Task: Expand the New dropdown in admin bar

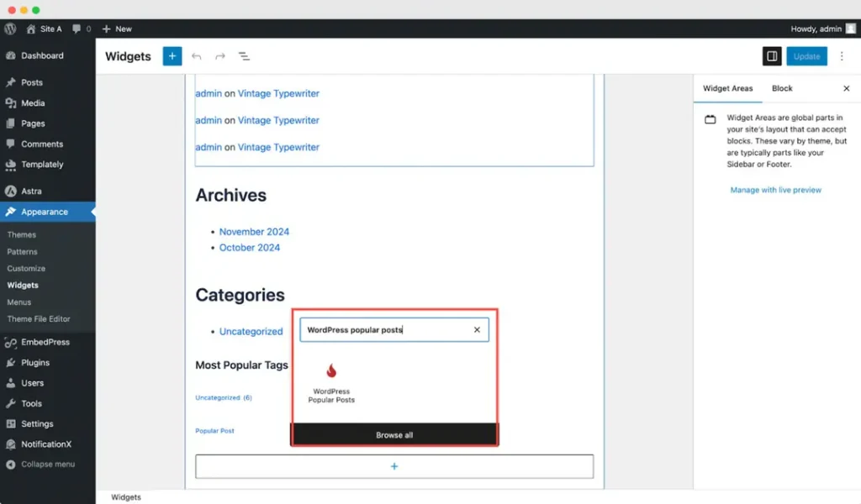Action: (117, 29)
